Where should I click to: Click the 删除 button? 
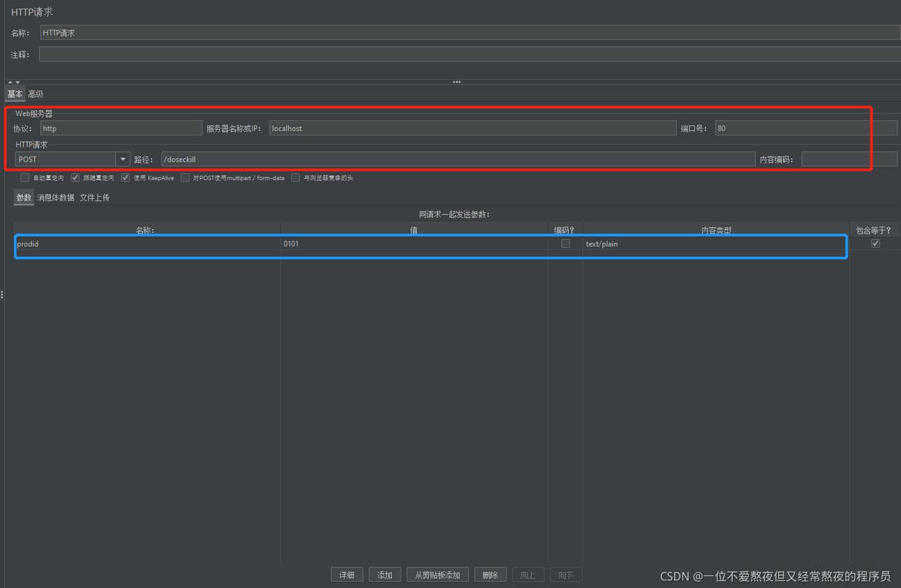(491, 575)
